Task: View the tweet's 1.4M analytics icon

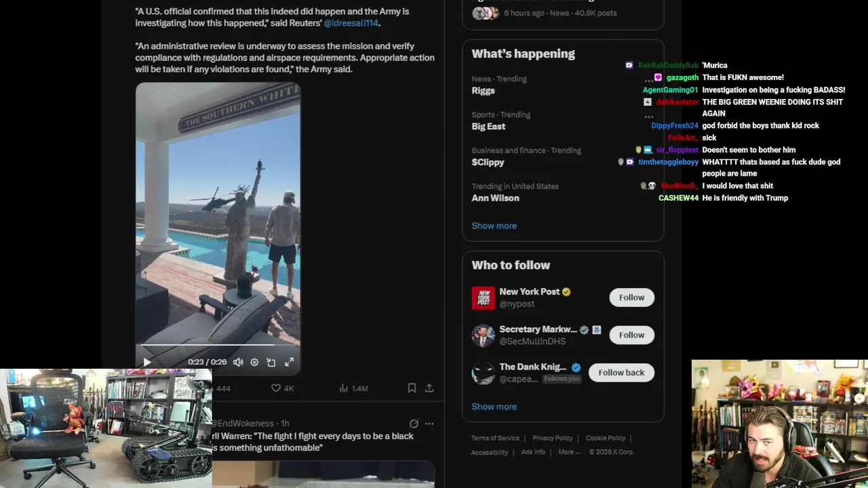Action: click(344, 388)
